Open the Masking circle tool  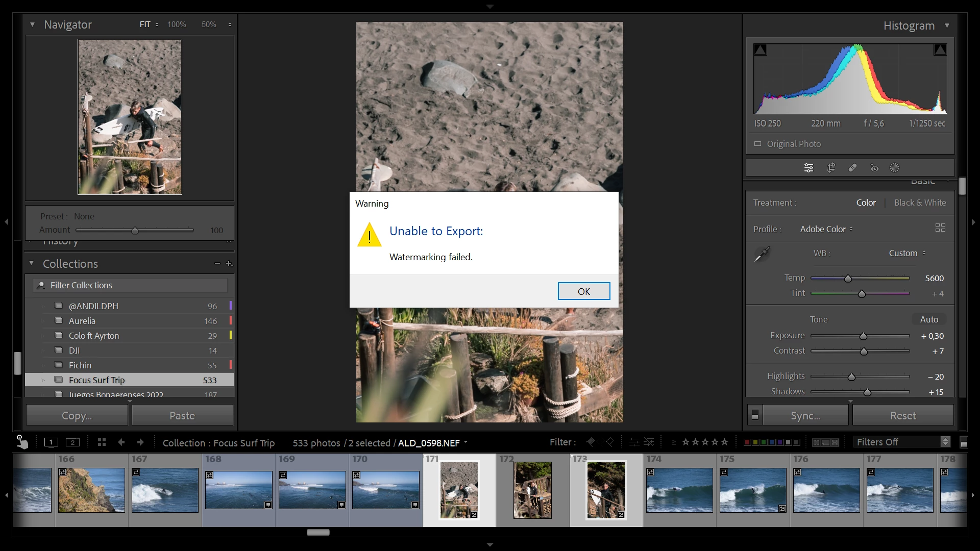coord(895,168)
